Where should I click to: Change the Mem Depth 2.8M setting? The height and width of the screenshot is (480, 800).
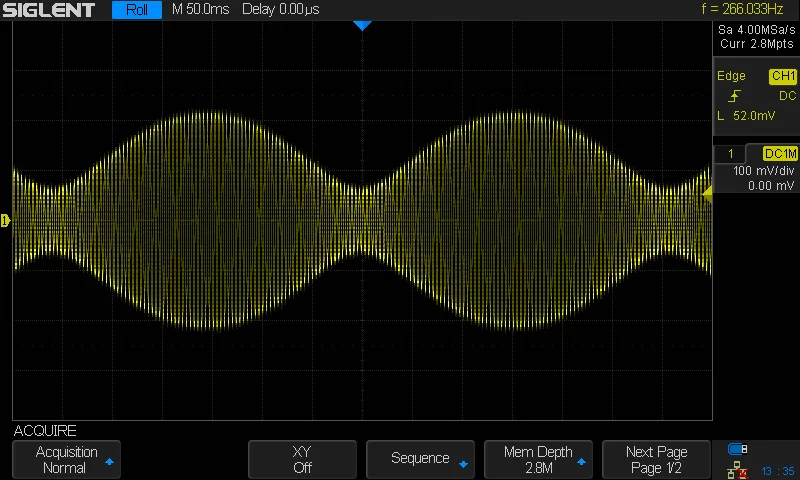point(538,460)
